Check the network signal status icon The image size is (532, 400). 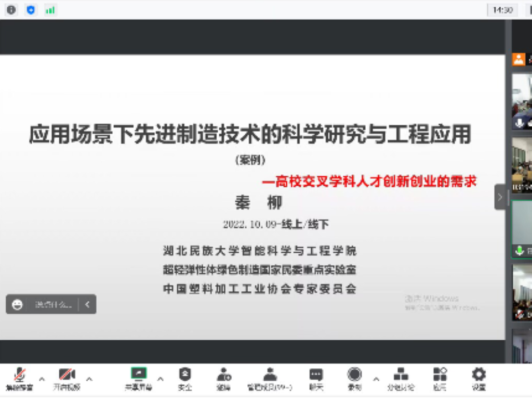pos(50,9)
